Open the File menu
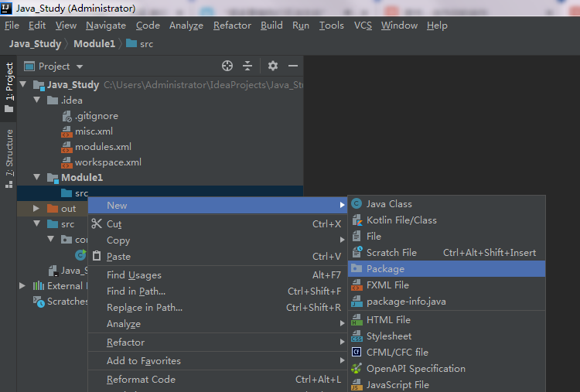Viewport: 580px width, 392px height. (12, 26)
